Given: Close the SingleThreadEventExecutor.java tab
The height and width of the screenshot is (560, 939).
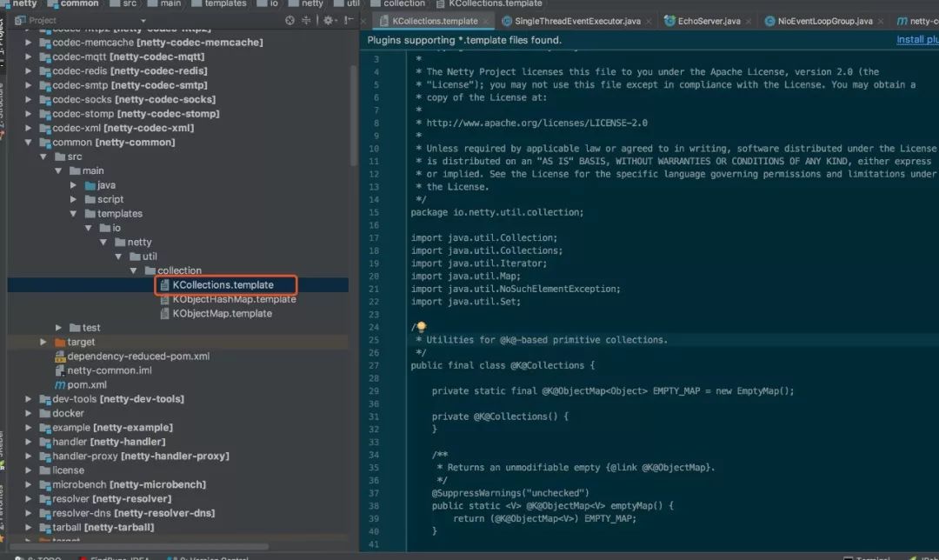Looking at the screenshot, I should tap(649, 22).
